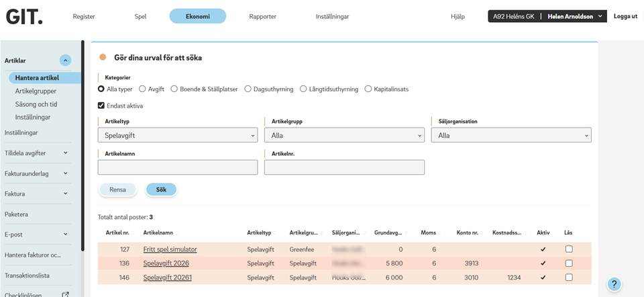Viewport: 644px width, 297px height.
Task: Open the Artikeltyp dropdown
Action: click(x=178, y=135)
